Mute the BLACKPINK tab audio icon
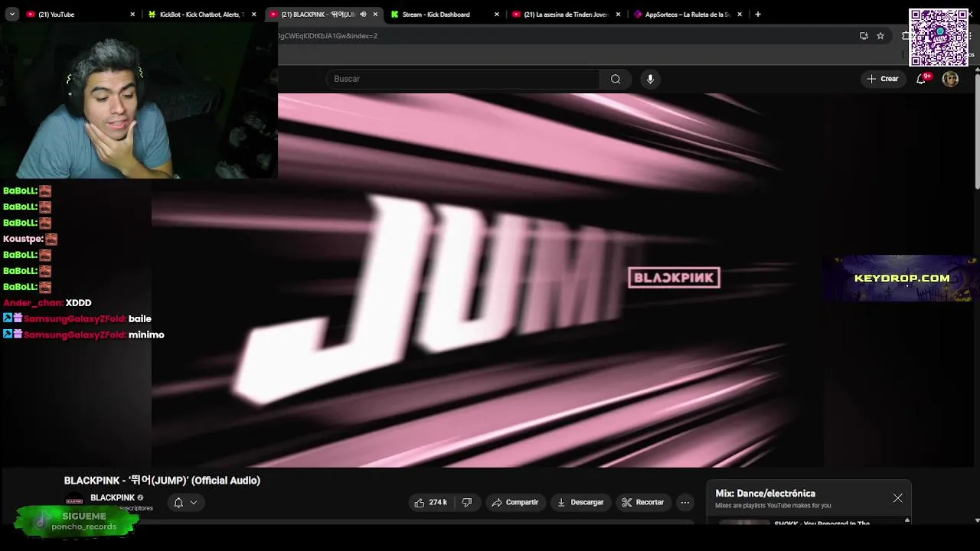Screen dimensions: 980x551 [x=363, y=15]
